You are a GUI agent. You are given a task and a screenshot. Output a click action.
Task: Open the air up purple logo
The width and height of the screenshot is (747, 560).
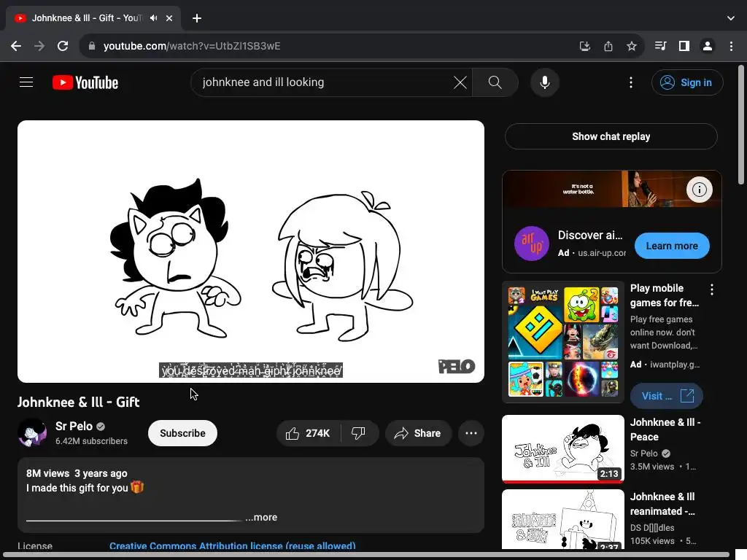(x=532, y=244)
